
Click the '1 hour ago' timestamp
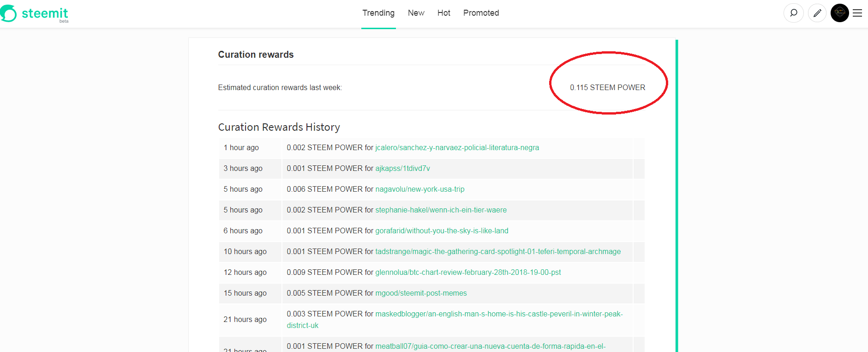click(x=241, y=148)
